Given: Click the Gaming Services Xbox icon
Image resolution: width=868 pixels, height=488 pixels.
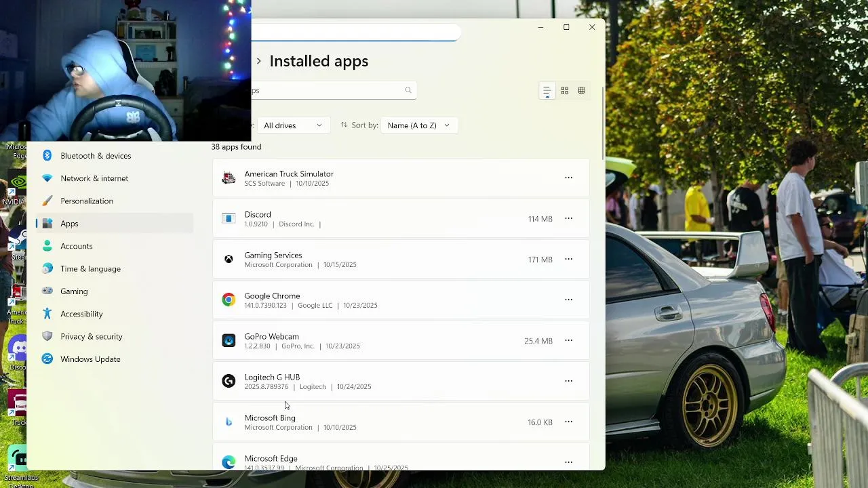Looking at the screenshot, I should coord(229,259).
